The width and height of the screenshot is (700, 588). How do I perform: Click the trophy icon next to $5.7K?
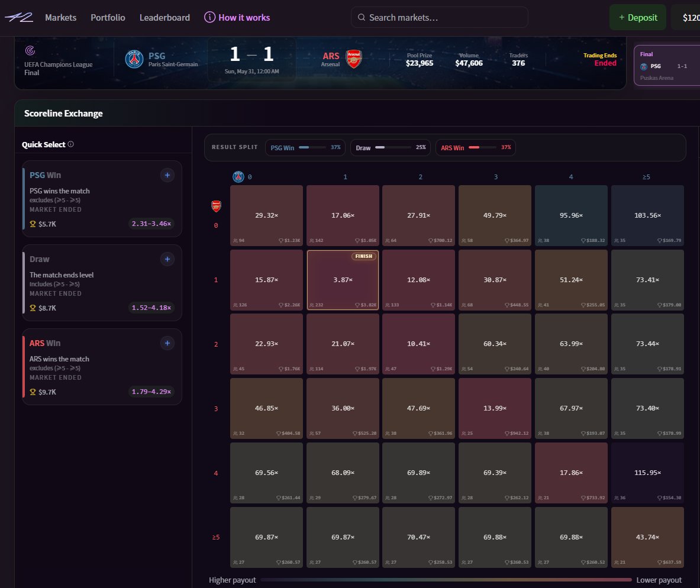click(x=33, y=224)
